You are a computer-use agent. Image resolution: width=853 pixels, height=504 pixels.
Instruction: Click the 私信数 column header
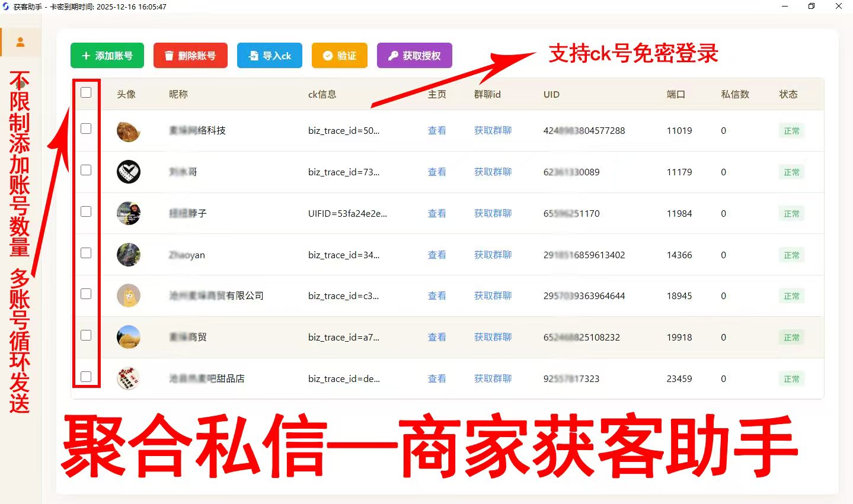tap(735, 94)
